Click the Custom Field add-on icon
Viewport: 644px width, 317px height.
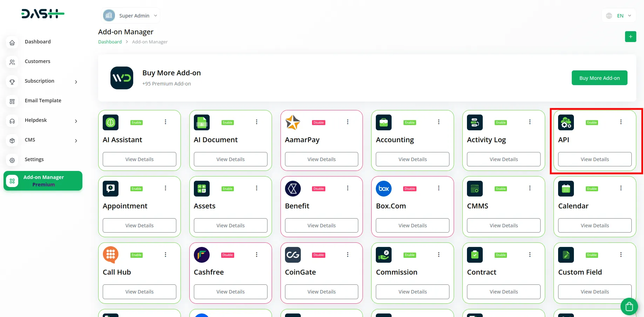coord(566,255)
